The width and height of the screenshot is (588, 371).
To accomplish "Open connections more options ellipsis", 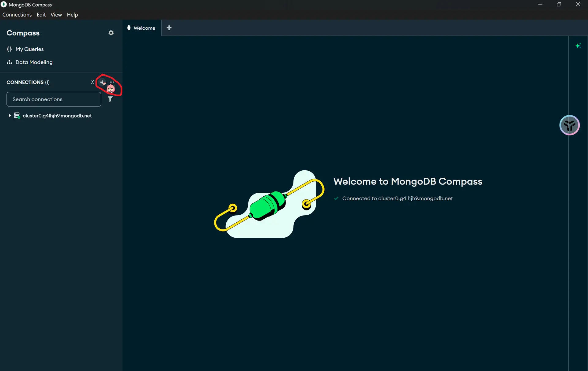I will pos(112,82).
